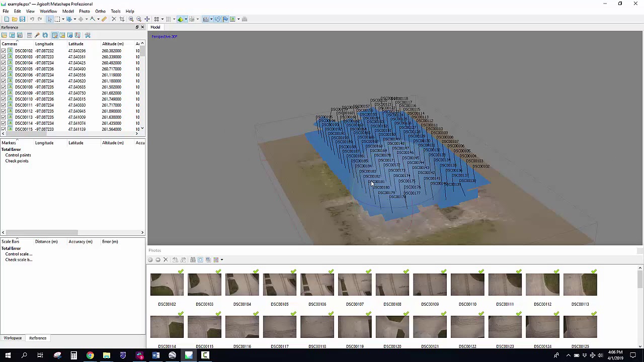
Task: Open Reference Settings wrench icon
Action: pyautogui.click(x=88, y=35)
